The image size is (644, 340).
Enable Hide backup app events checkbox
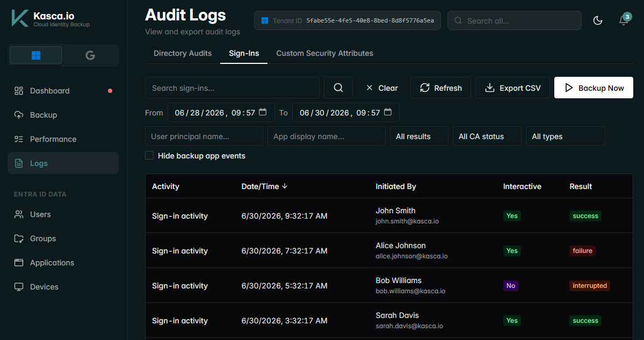click(149, 156)
